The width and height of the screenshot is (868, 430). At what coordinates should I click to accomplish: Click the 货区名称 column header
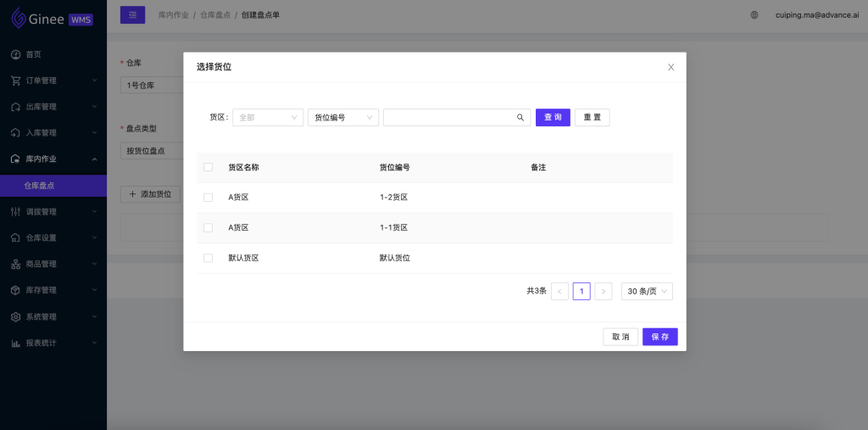[x=243, y=167]
